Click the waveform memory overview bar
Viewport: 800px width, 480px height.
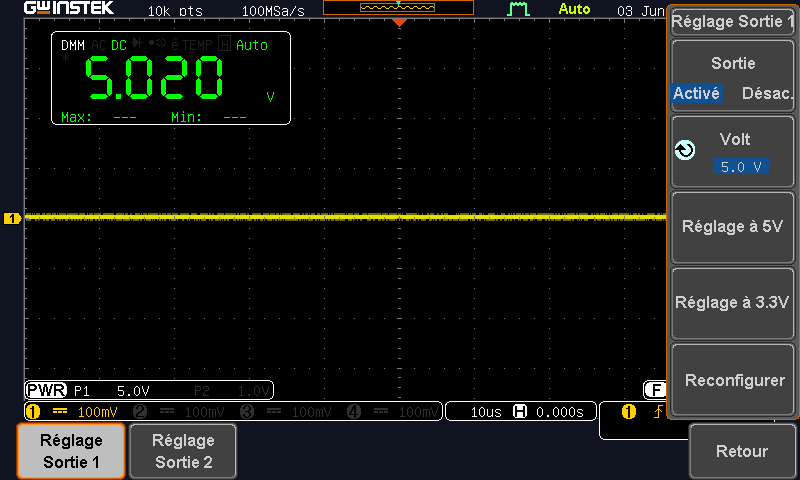(x=398, y=8)
